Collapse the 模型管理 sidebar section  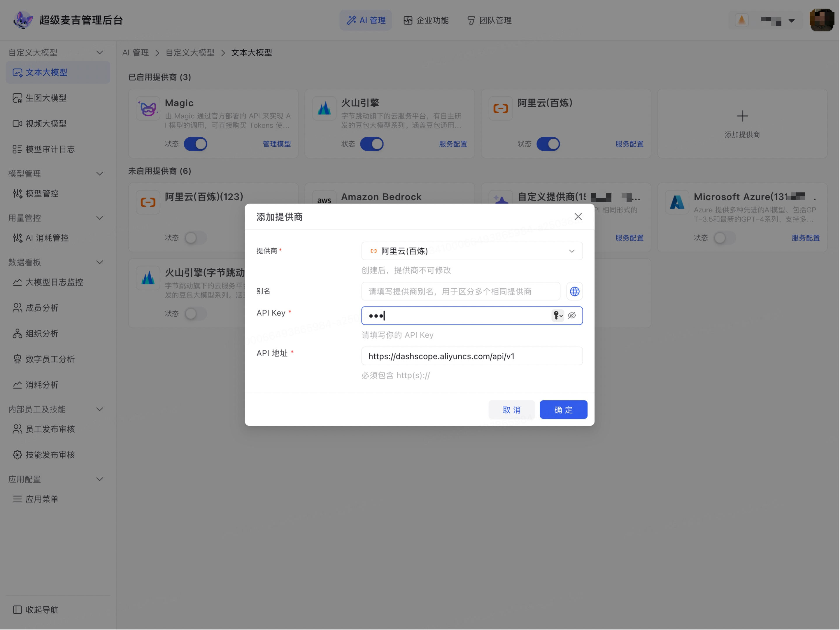(x=99, y=173)
